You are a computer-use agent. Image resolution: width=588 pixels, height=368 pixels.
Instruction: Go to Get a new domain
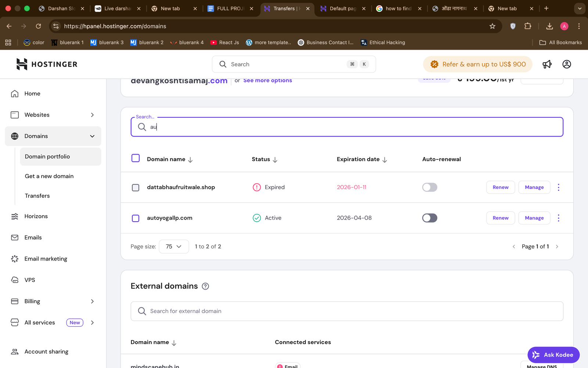[x=49, y=176]
